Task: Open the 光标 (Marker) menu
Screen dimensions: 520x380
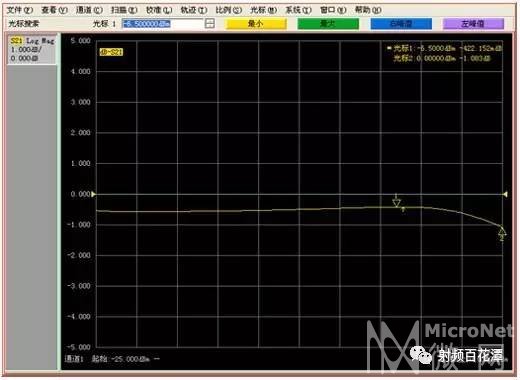Action: (x=263, y=10)
